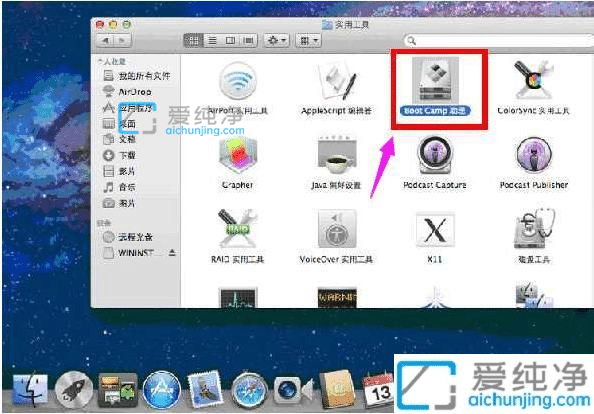Select Podcast Publisher icon
The width and height of the screenshot is (594, 414).
point(533,156)
